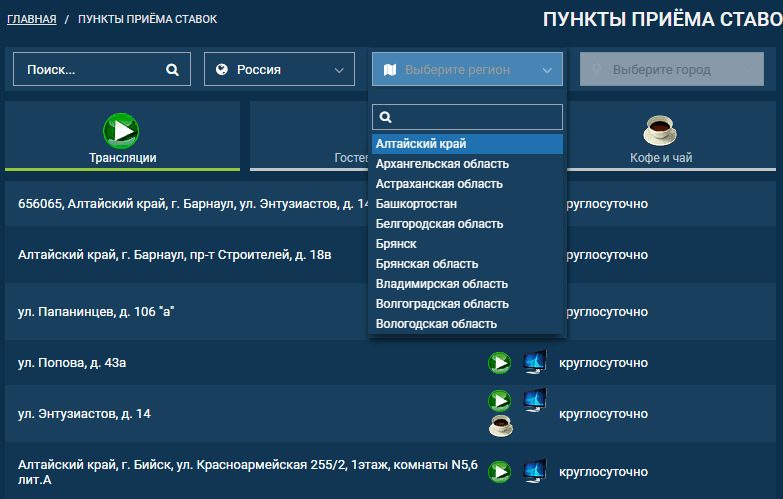
Task: Open the ГЛАВНАЯ breadcrumb link
Action: click(31, 19)
